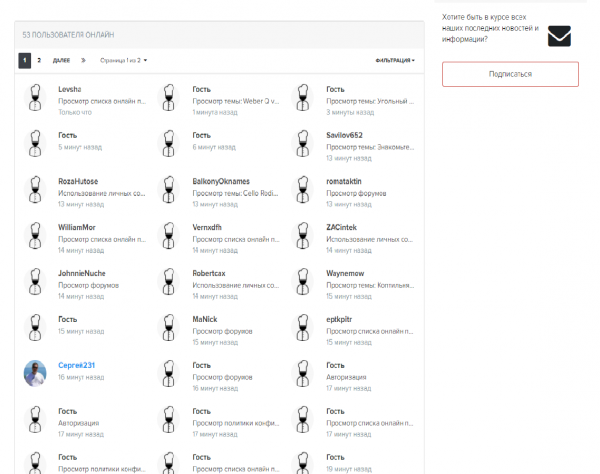Select page 1 in pagination
Image resolution: width=600 pixels, height=474 pixels.
coord(24,60)
